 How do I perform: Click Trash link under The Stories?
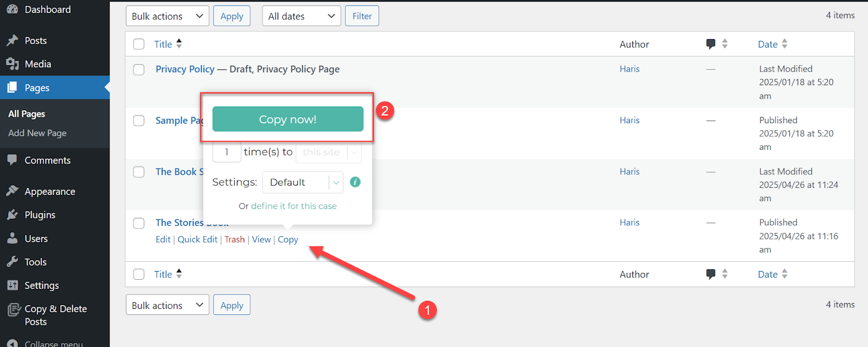click(x=235, y=239)
